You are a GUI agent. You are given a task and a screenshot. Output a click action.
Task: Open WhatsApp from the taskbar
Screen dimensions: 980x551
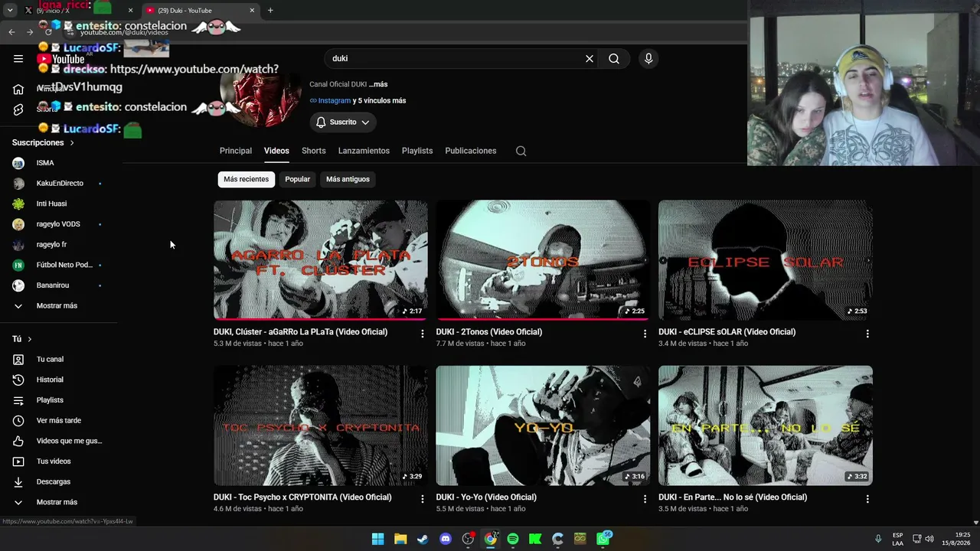[603, 539]
